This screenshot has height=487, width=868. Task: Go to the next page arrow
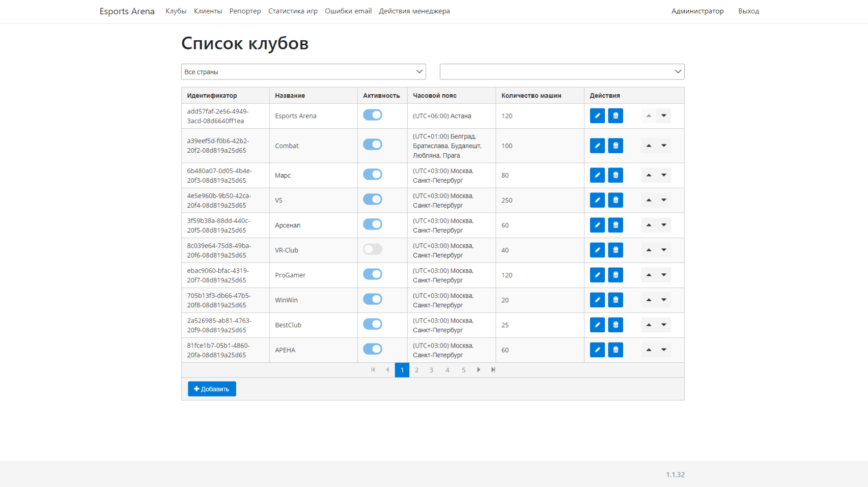click(479, 370)
